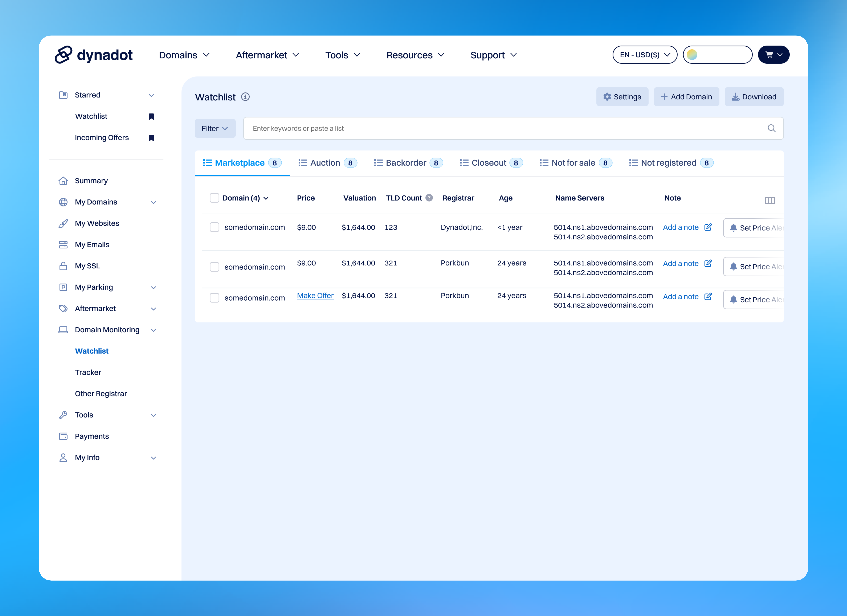Click the My SSL lock icon

tap(63, 266)
